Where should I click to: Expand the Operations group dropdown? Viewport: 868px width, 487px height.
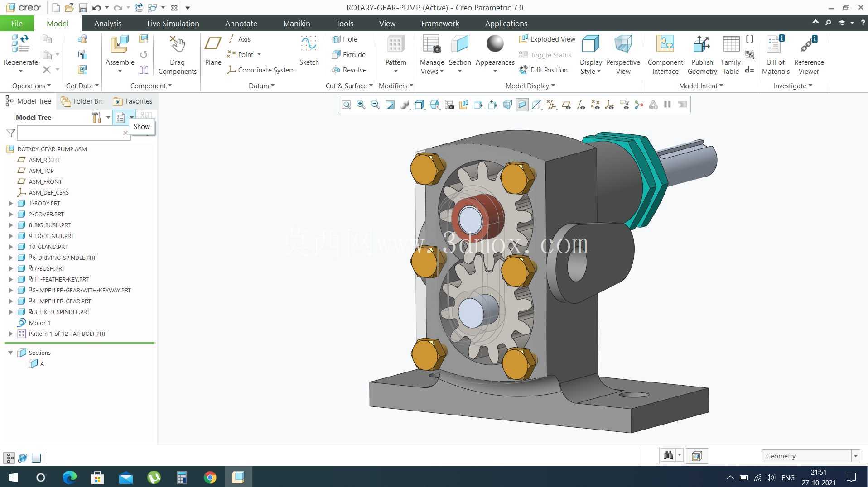point(31,86)
